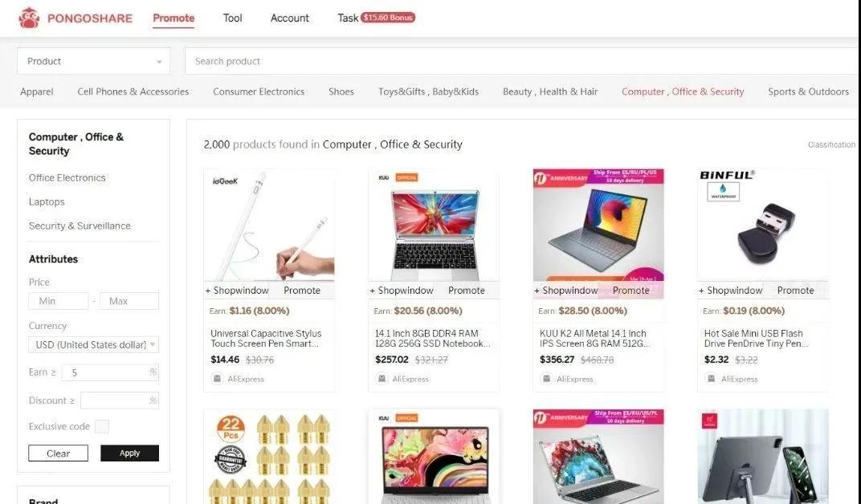Click AliExpress store icon under KUU K2 laptop

click(546, 379)
